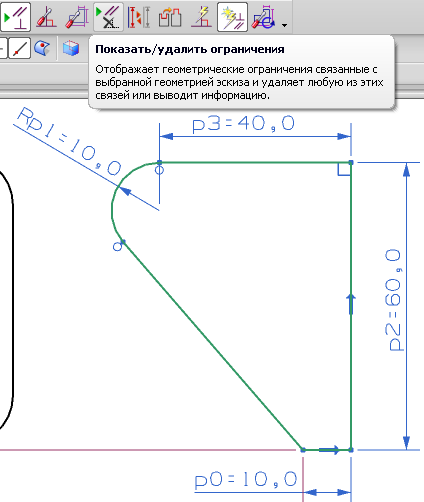Select the vertical constraint arrow on right edge
Screen dimensions: 424x502
pyautogui.click(x=351, y=304)
